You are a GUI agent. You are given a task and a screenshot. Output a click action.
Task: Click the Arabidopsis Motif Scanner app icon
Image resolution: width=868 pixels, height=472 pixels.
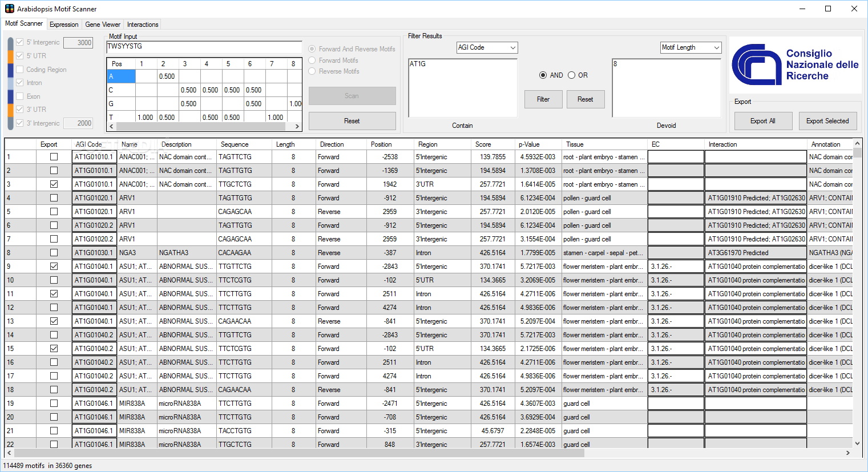[9, 9]
